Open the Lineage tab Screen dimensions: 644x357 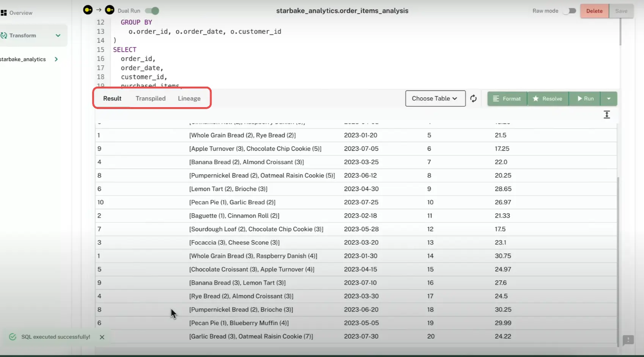(x=189, y=99)
